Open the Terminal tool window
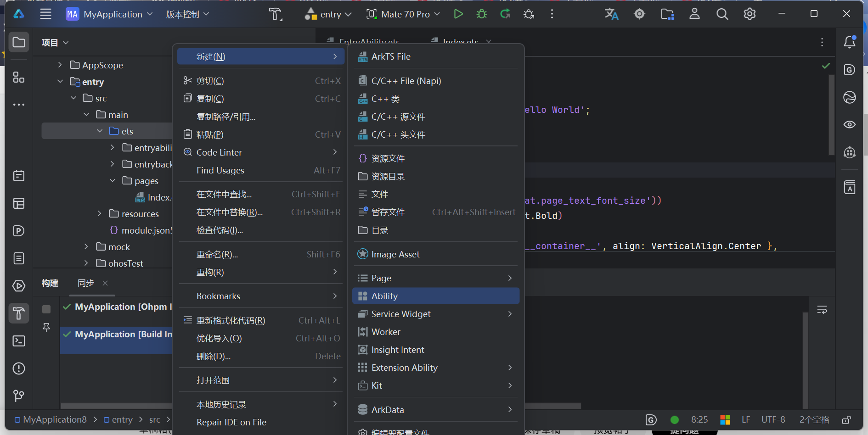The width and height of the screenshot is (868, 435). pos(19,341)
